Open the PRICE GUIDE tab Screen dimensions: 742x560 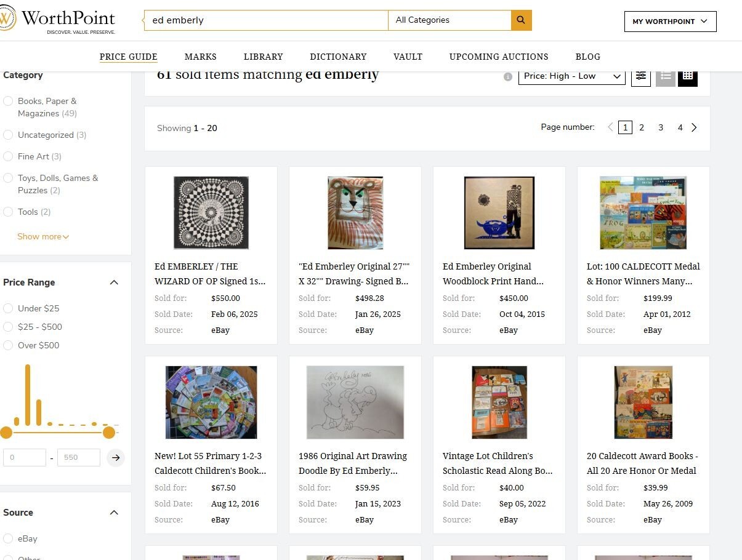click(129, 57)
